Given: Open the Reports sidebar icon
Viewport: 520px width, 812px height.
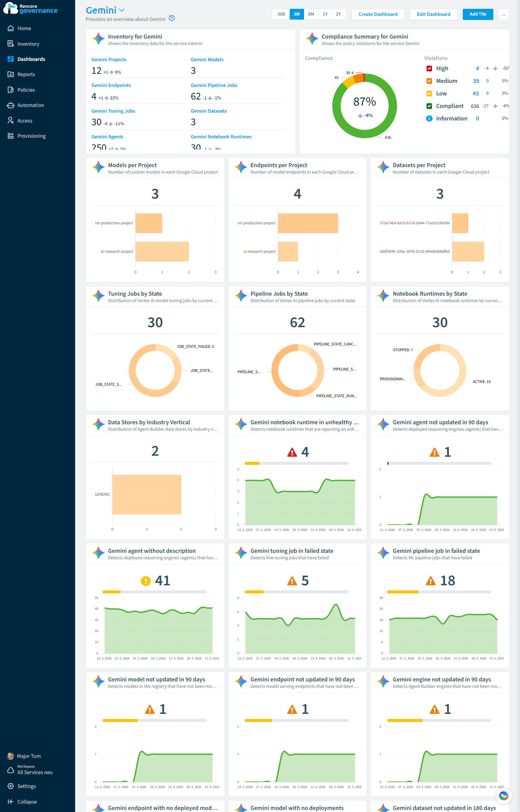Looking at the screenshot, I should 10,74.
